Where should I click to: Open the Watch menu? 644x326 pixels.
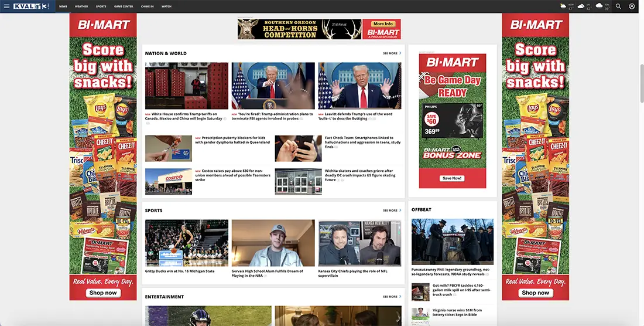[166, 6]
